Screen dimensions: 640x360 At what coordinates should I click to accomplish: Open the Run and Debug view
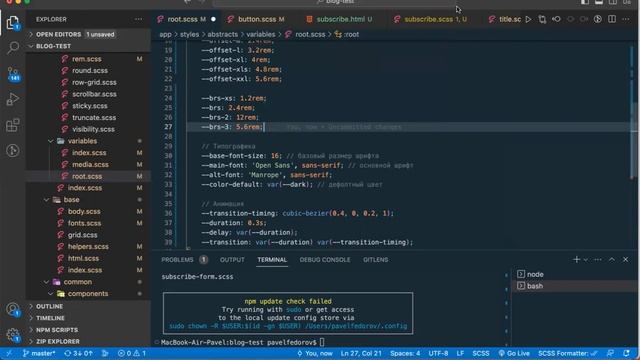pyautogui.click(x=13, y=99)
